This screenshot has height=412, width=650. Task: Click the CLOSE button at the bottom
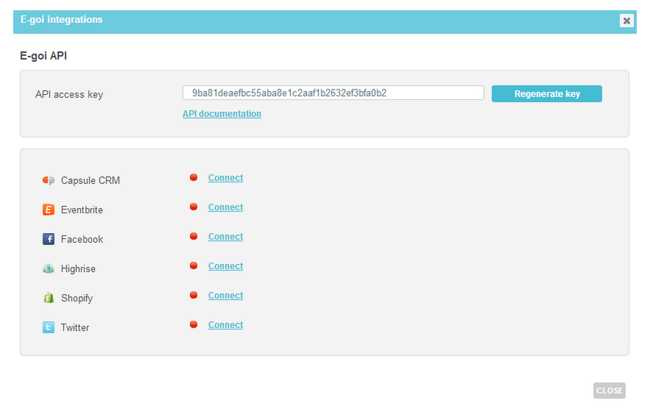coord(609,390)
